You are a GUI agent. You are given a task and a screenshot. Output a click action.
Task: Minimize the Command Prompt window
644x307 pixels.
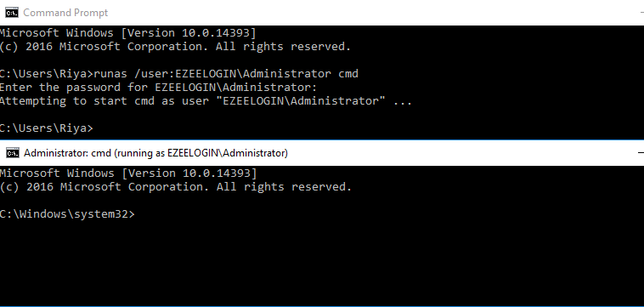click(641, 13)
